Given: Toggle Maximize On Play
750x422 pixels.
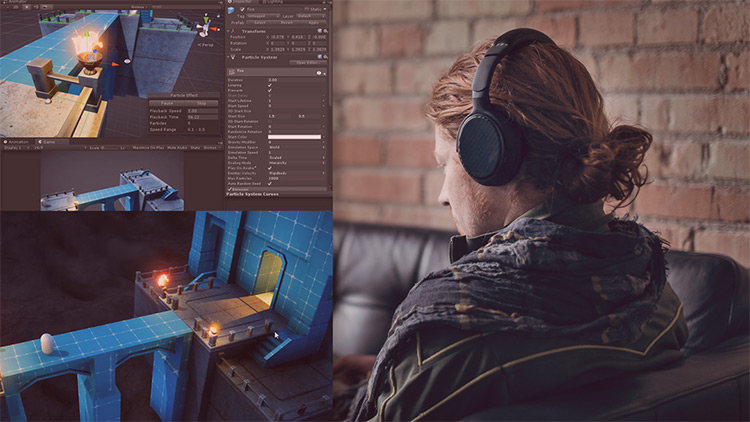Looking at the screenshot, I should pos(148,148).
